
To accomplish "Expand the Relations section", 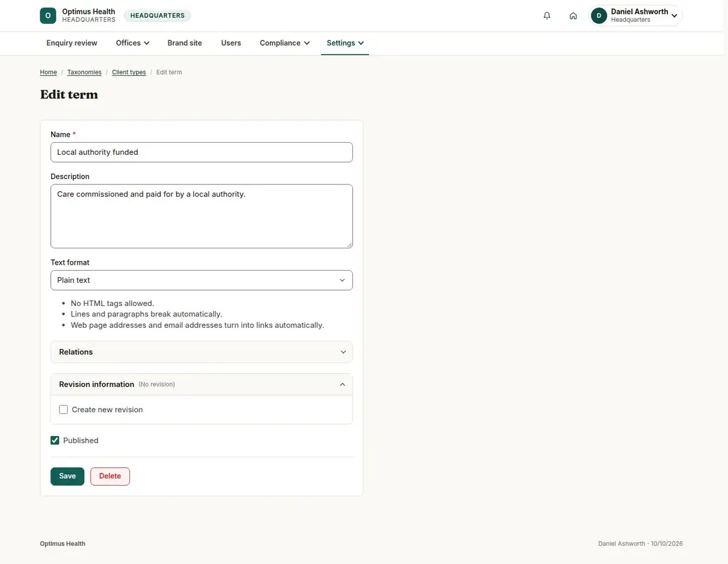I will (x=201, y=352).
